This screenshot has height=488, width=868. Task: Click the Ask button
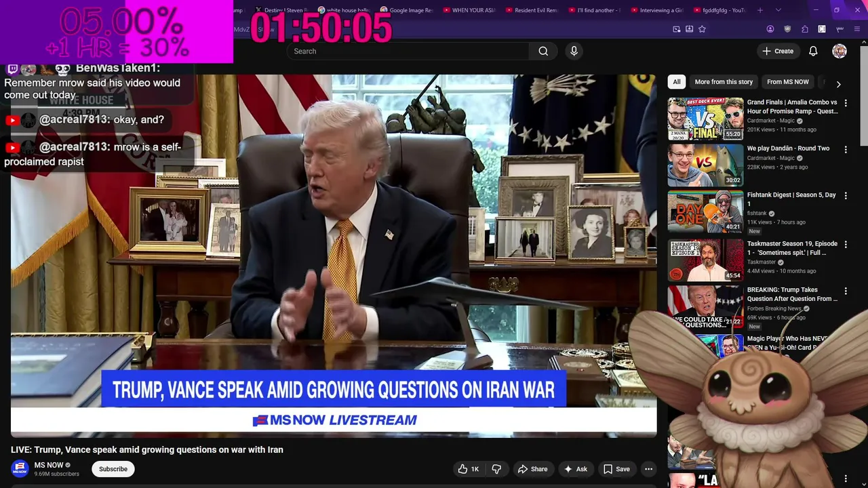575,469
